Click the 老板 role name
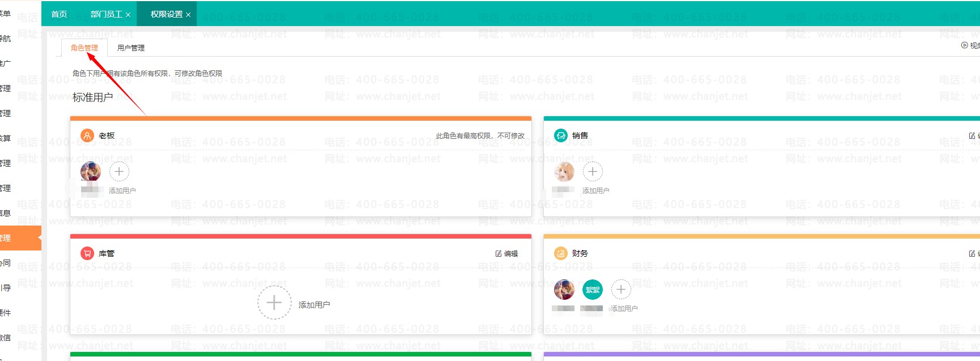This screenshot has height=361, width=980. [x=107, y=135]
